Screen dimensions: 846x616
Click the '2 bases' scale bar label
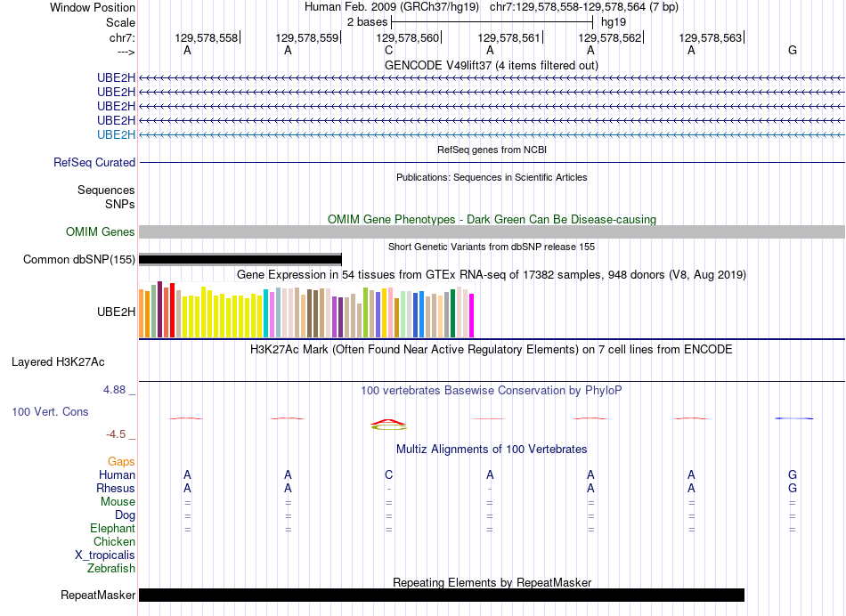point(367,22)
